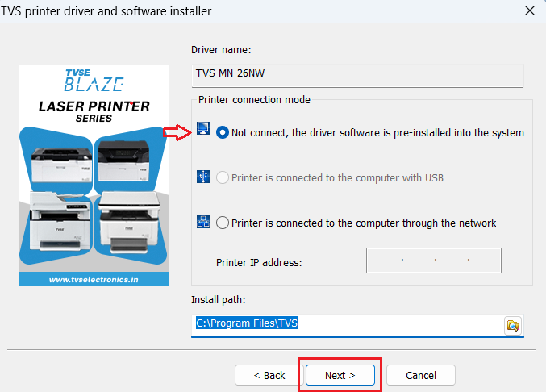Viewport: 546px width, 392px height.
Task: Click the www.tvselectronics.in text on banner
Action: click(x=94, y=280)
